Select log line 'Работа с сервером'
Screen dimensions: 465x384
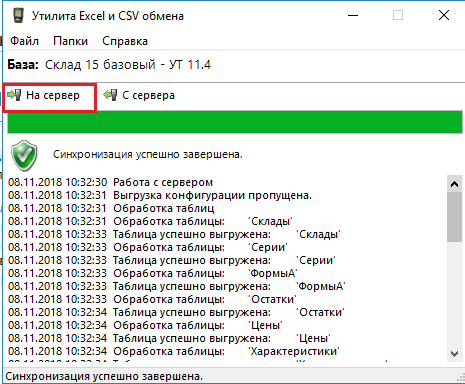pos(110,183)
